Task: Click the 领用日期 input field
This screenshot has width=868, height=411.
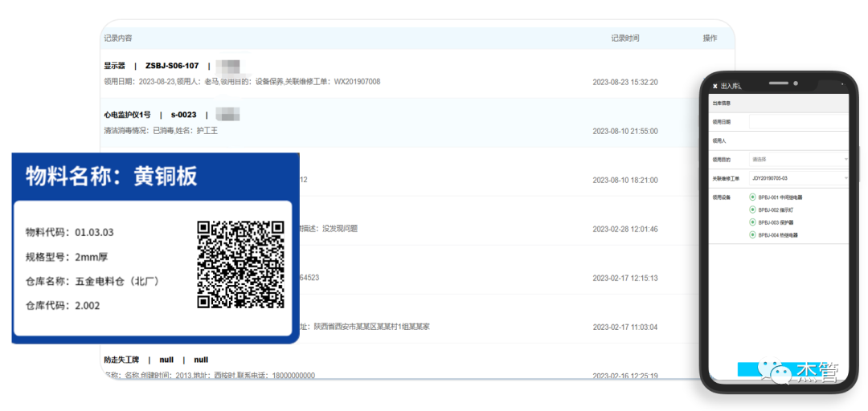Action: pyautogui.click(x=798, y=122)
